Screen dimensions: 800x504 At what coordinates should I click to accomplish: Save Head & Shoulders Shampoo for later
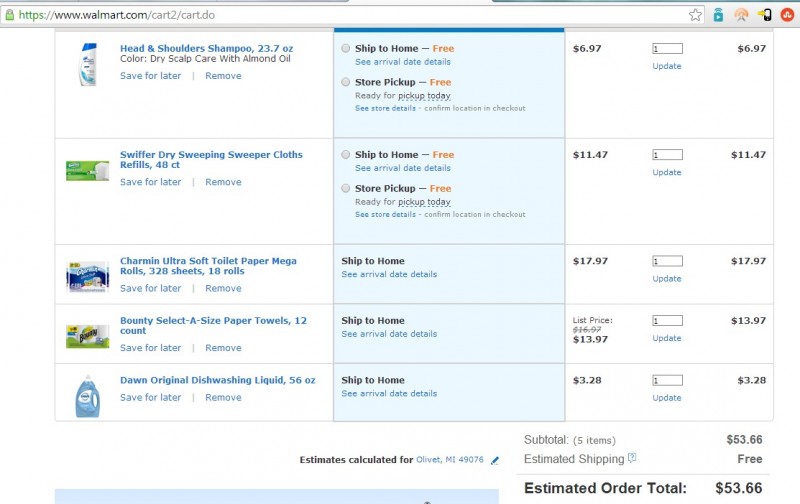(151, 75)
